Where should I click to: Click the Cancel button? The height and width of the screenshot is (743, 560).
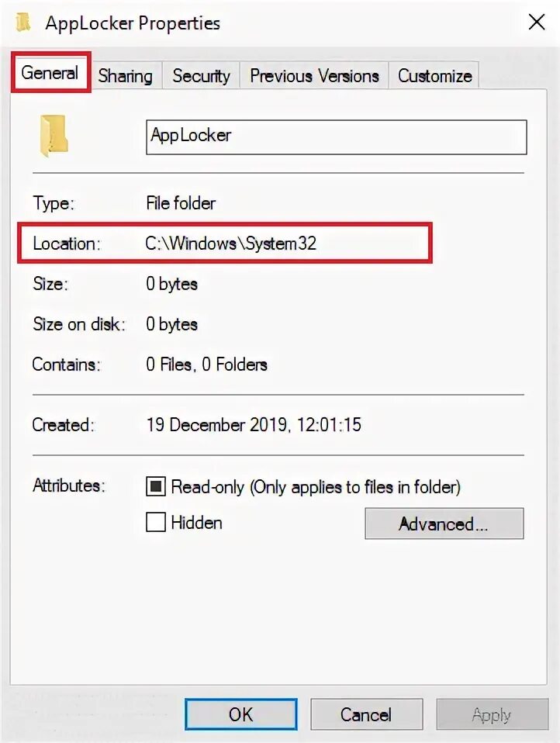click(x=366, y=714)
